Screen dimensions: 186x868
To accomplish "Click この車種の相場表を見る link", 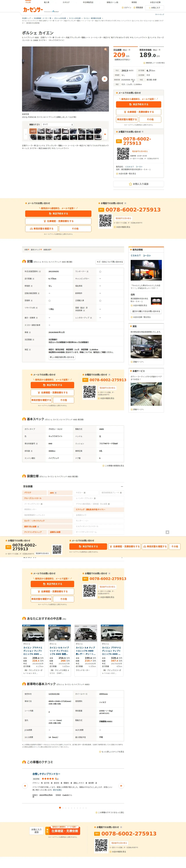I will (x=113, y=466).
